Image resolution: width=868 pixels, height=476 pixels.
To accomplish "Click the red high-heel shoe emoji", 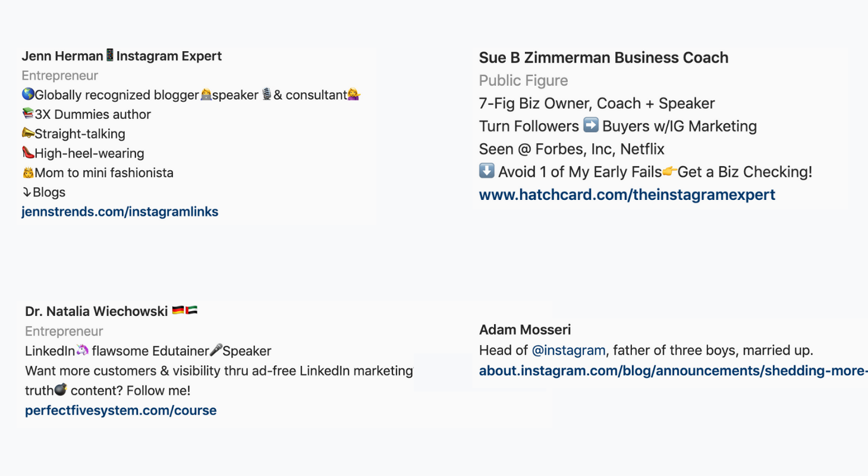I will (x=28, y=153).
